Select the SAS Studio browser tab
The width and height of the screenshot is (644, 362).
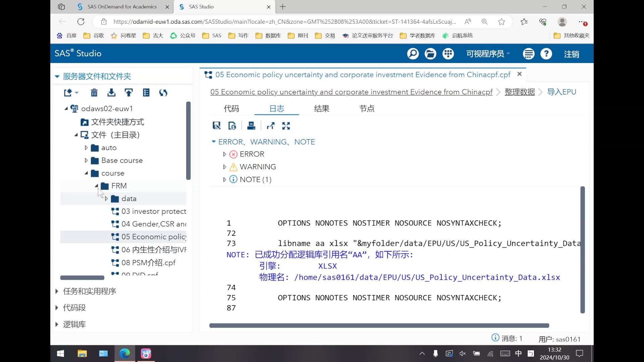224,7
